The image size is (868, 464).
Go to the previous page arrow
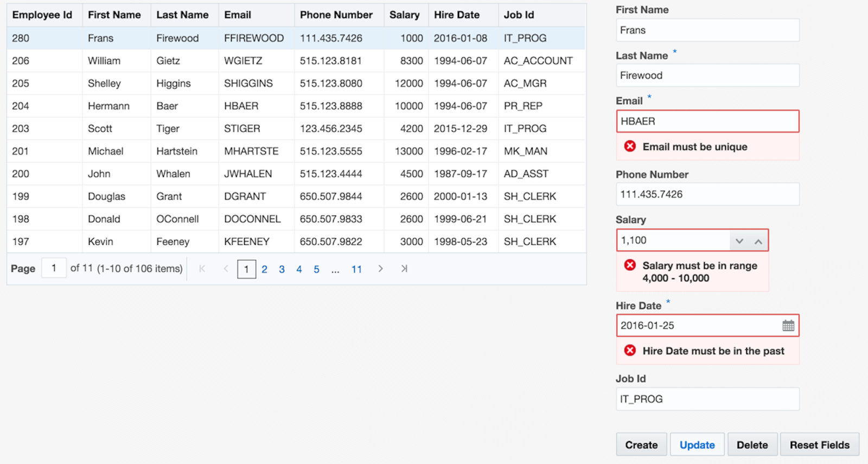[226, 269]
